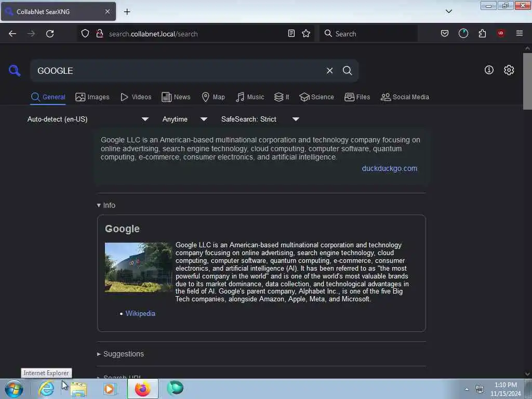The width and height of the screenshot is (532, 399).
Task: Open the Windows Start menu
Action: (14, 389)
